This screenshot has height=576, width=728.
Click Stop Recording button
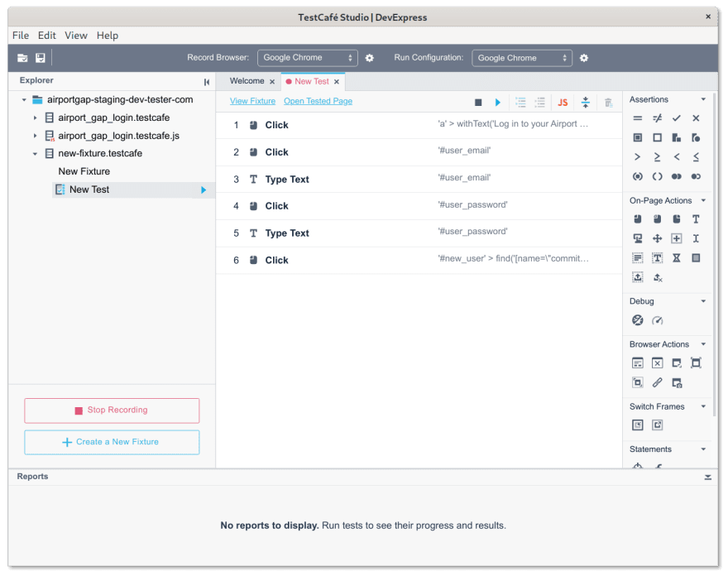(112, 410)
